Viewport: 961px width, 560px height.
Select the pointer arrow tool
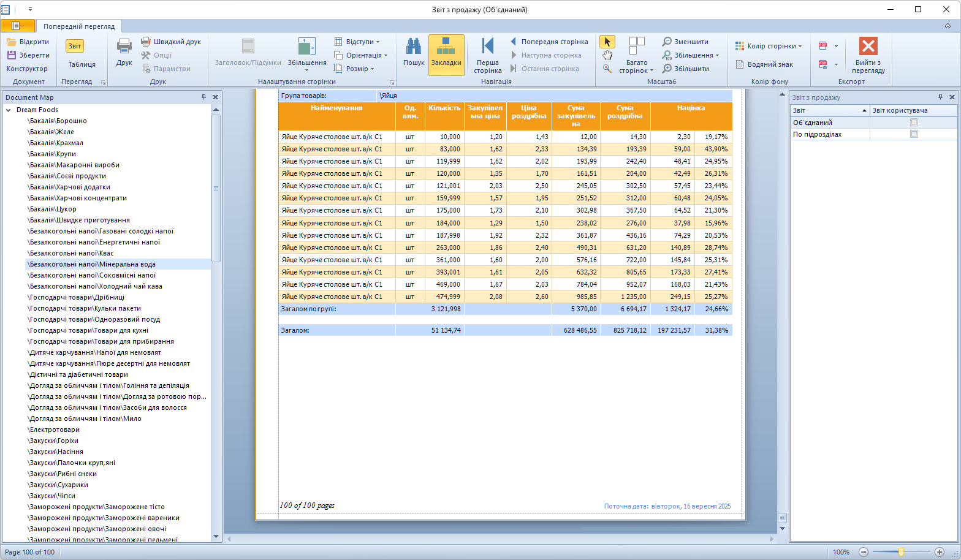tap(607, 42)
